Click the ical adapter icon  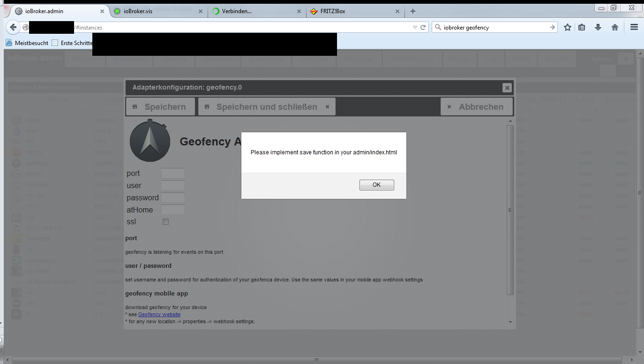coord(17,217)
